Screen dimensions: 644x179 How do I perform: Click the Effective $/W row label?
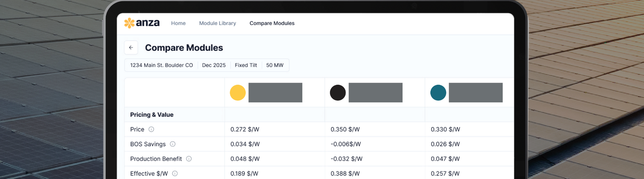pyautogui.click(x=149, y=173)
